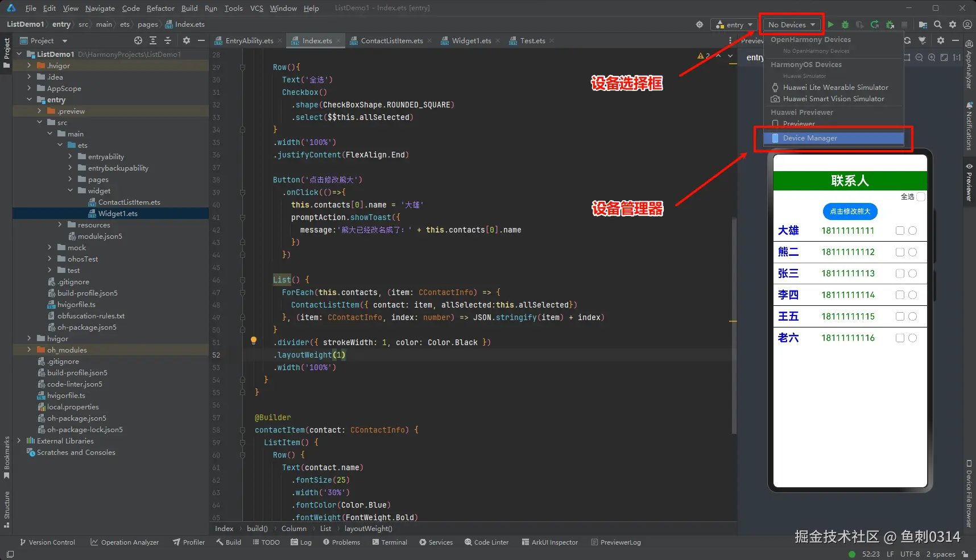The width and height of the screenshot is (976, 560).
Task: Collapse the widget folder in project tree
Action: (71, 191)
